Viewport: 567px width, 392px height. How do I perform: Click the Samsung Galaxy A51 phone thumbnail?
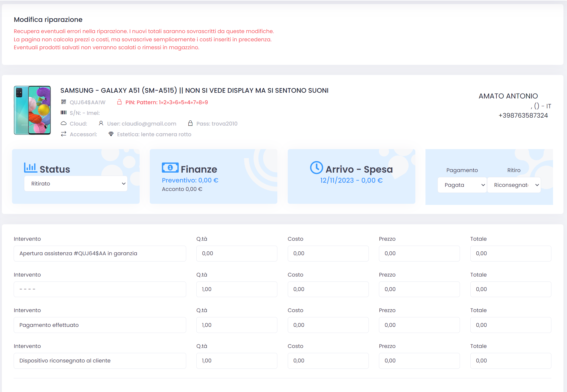32,110
